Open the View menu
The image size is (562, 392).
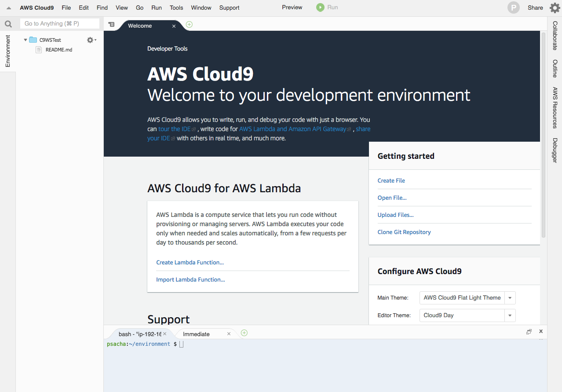[122, 7]
